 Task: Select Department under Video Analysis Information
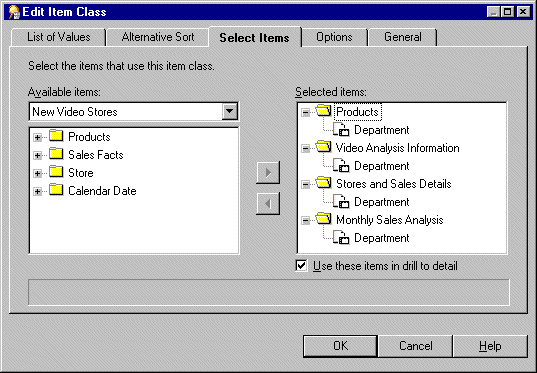(382, 166)
